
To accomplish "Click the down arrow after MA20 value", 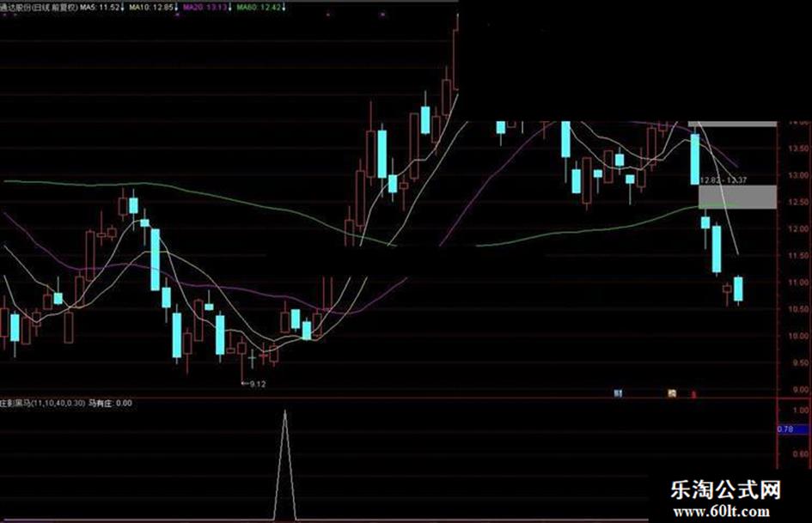I will (x=230, y=7).
